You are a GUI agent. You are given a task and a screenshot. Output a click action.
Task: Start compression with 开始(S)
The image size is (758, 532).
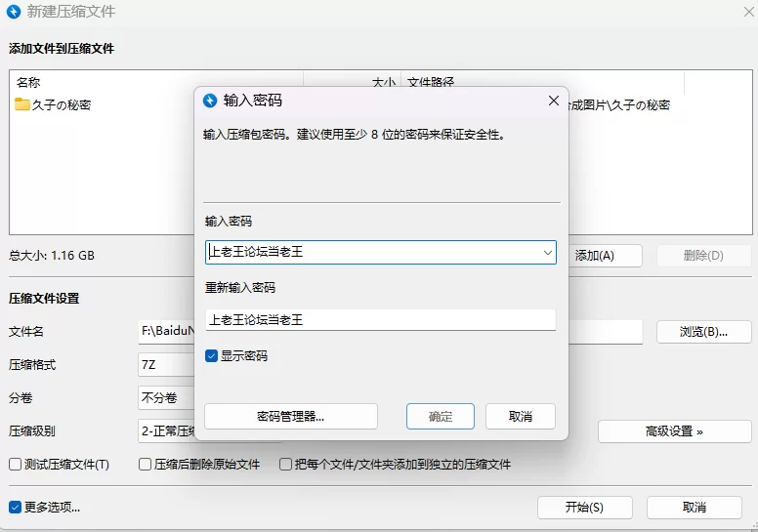point(584,508)
